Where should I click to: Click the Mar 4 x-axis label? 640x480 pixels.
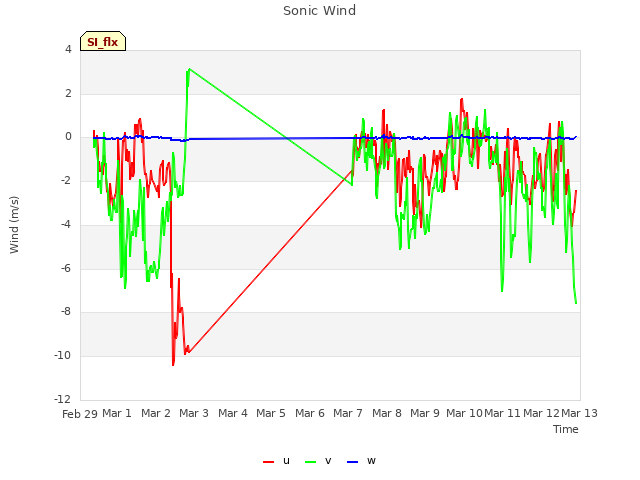tap(233, 413)
